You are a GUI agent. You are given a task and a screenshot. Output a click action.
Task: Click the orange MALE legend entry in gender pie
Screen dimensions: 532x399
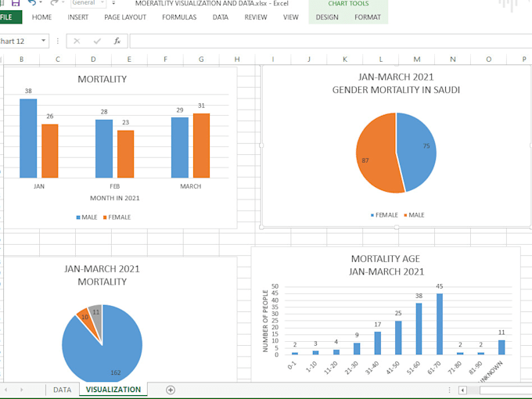pyautogui.click(x=415, y=215)
